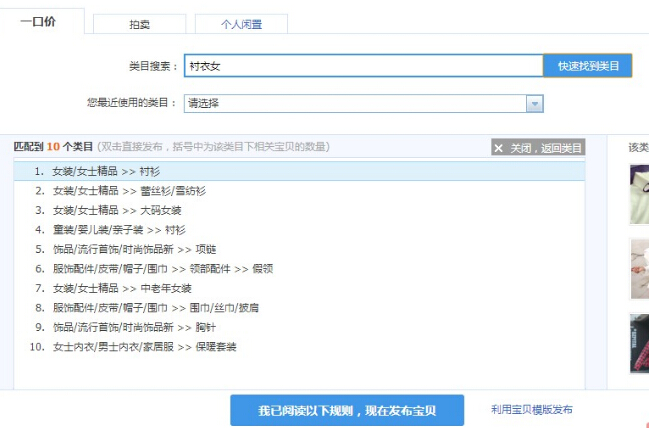Click 我已阅读以下规则，现在发布宝贝 button
649x428 pixels.
point(347,410)
